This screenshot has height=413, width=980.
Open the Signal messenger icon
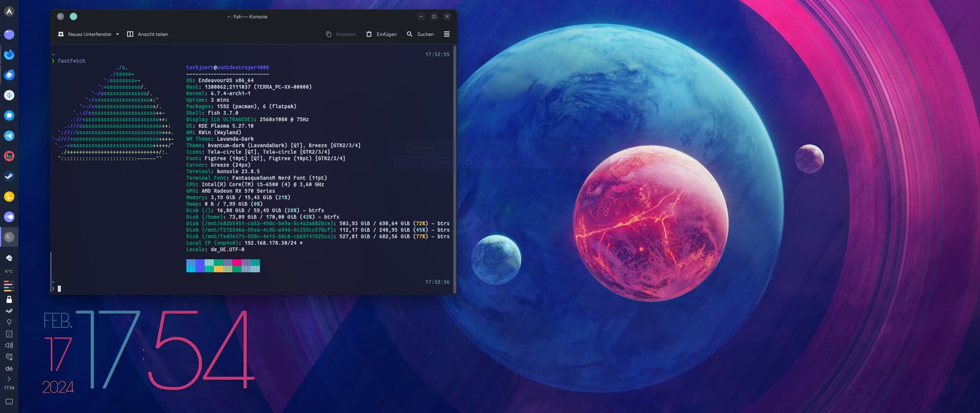[x=9, y=115]
